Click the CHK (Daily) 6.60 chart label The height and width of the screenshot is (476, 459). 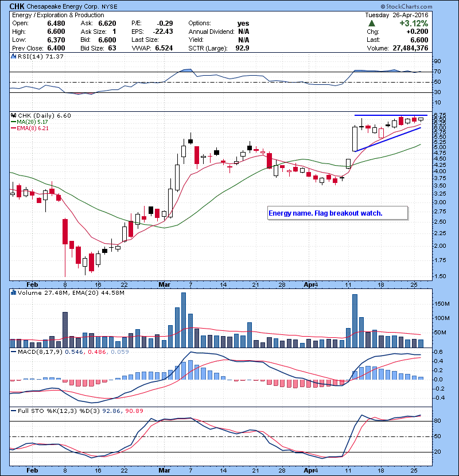click(44, 115)
